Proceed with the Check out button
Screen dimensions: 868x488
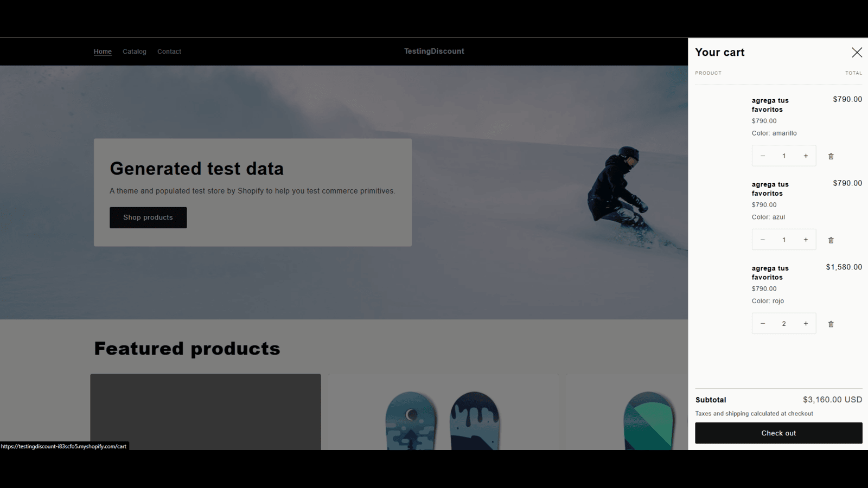pos(778,433)
